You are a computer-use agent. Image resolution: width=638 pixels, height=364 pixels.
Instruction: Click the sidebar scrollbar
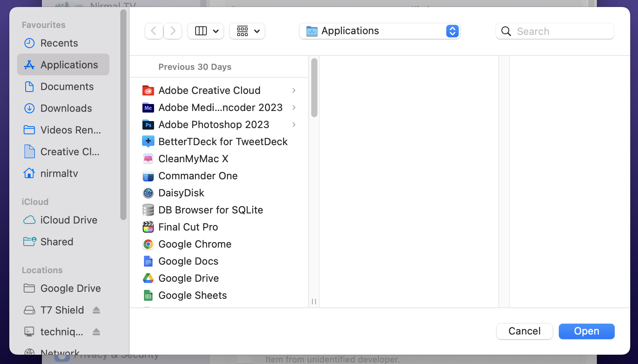pyautogui.click(x=123, y=114)
